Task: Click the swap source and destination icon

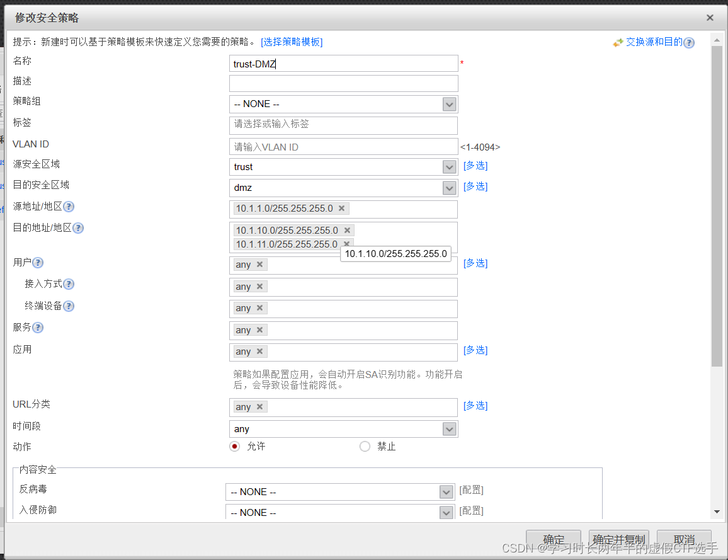Action: point(618,43)
